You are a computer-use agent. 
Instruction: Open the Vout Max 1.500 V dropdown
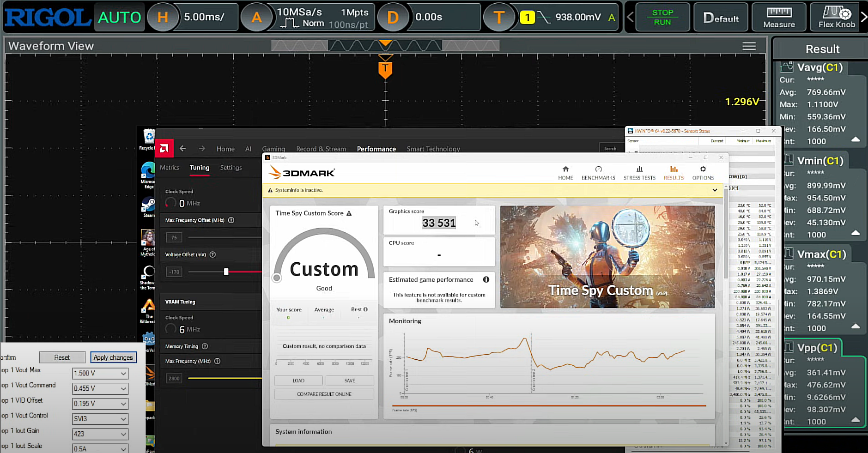(x=100, y=373)
